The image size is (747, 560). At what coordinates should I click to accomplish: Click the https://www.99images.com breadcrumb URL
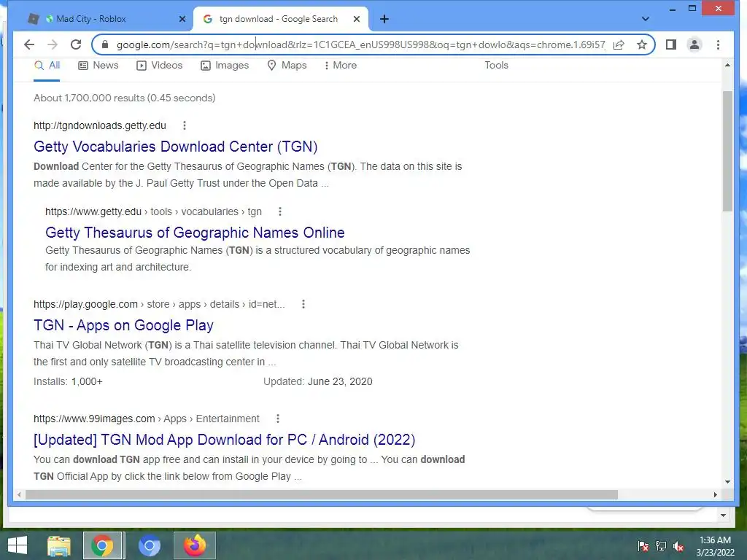[146, 419]
